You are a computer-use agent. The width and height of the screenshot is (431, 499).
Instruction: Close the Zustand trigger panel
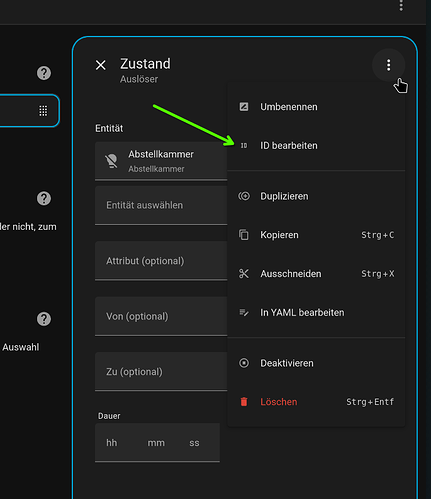coord(101,65)
